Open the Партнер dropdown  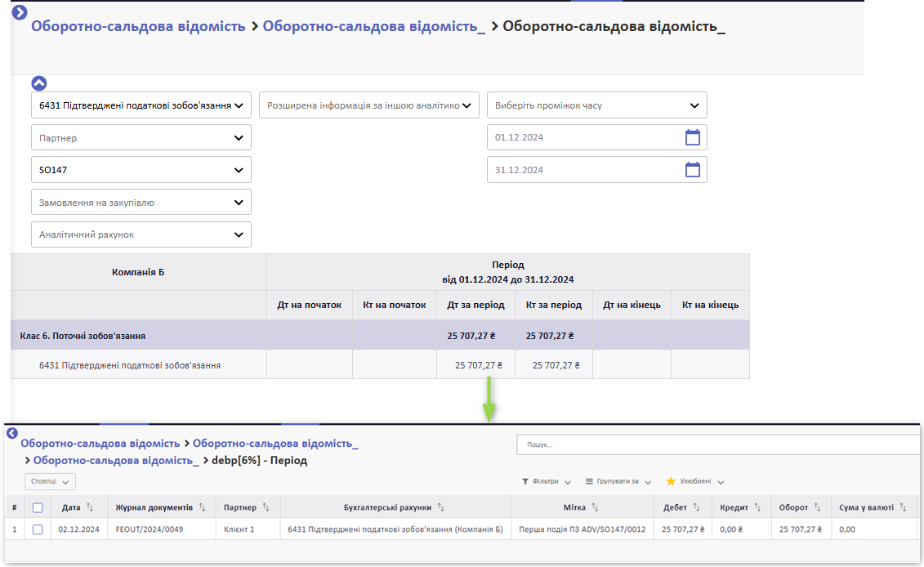[x=141, y=138]
